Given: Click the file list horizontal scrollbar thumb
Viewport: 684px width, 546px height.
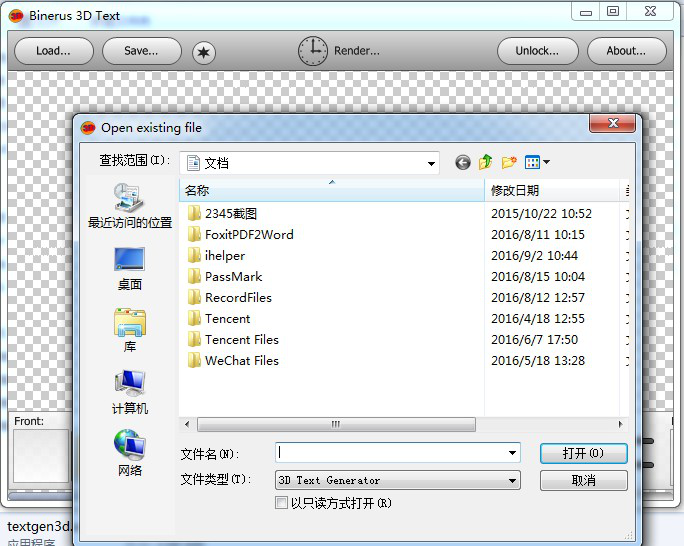Looking at the screenshot, I should 336,424.
